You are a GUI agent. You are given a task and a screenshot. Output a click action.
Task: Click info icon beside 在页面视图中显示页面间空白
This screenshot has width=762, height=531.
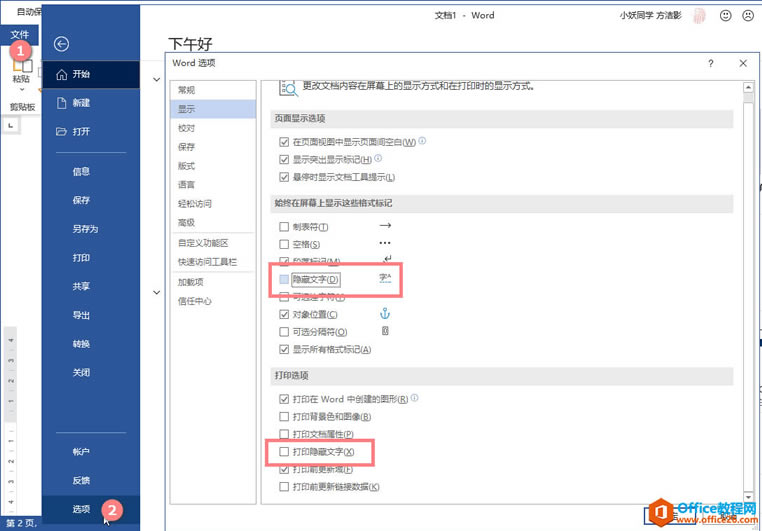[422, 141]
